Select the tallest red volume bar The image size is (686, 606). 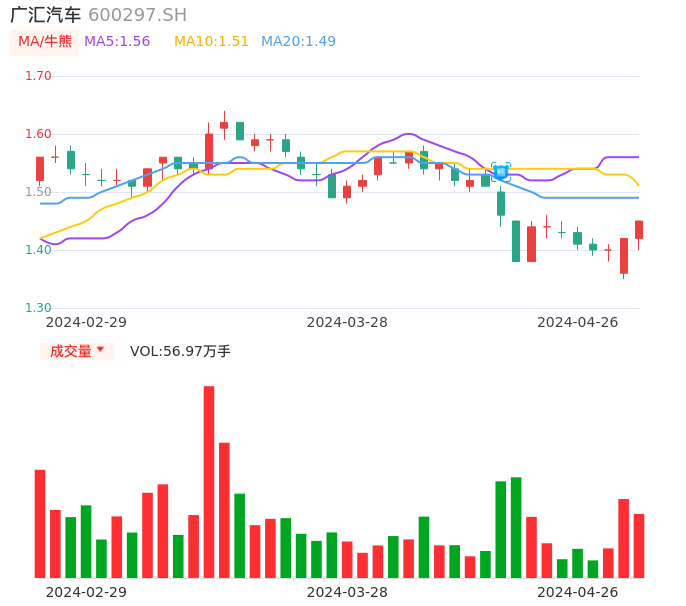209,481
